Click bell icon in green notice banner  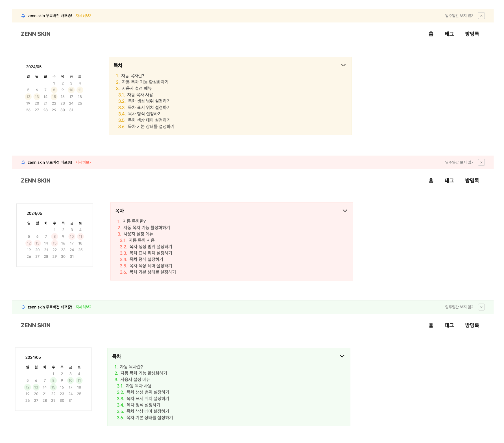23,307
